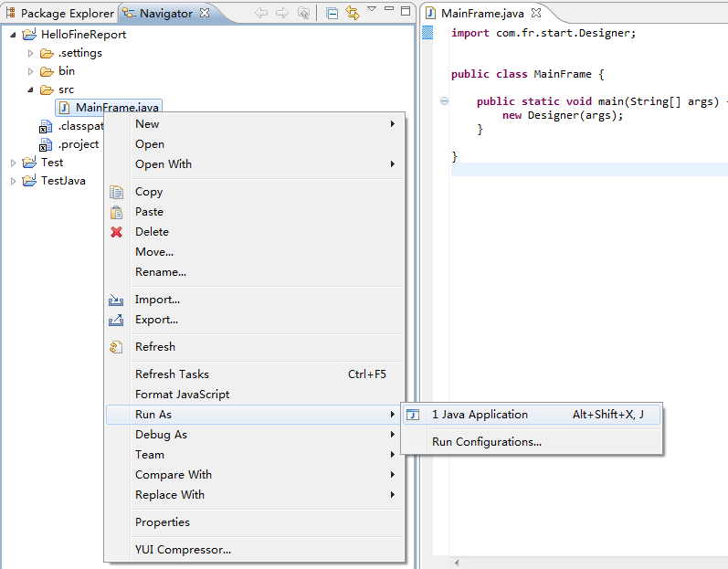Choose Refresh Tasks menu entry
The width and height of the screenshot is (728, 569).
tap(255, 374)
